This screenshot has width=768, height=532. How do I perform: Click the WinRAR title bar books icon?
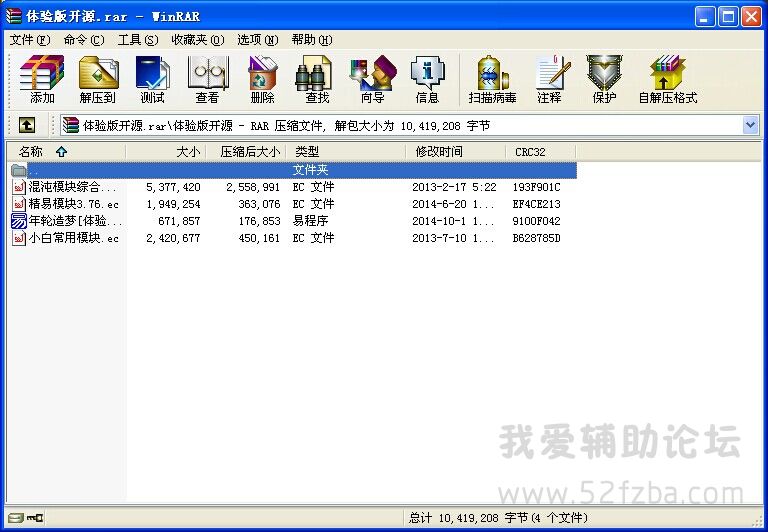13,16
